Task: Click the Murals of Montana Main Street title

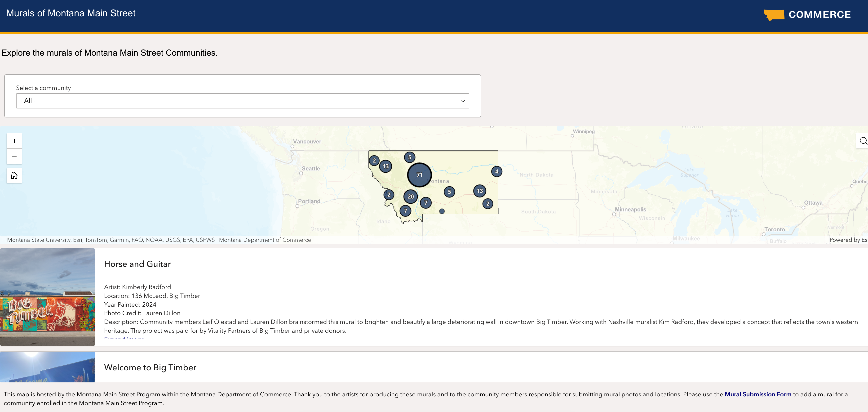Action: click(71, 13)
